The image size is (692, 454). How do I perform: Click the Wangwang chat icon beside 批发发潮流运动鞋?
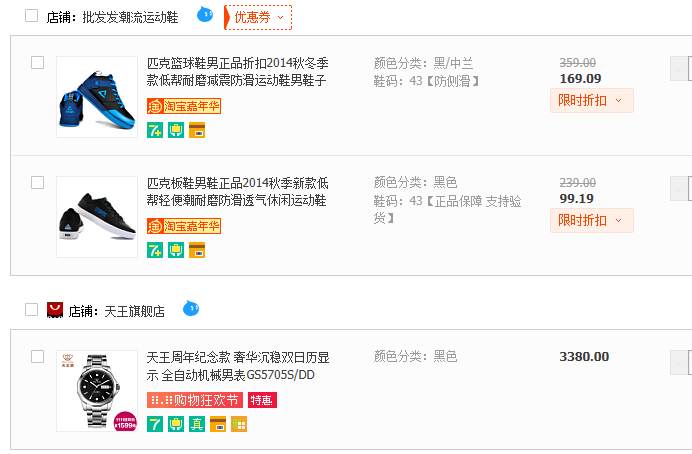206,15
